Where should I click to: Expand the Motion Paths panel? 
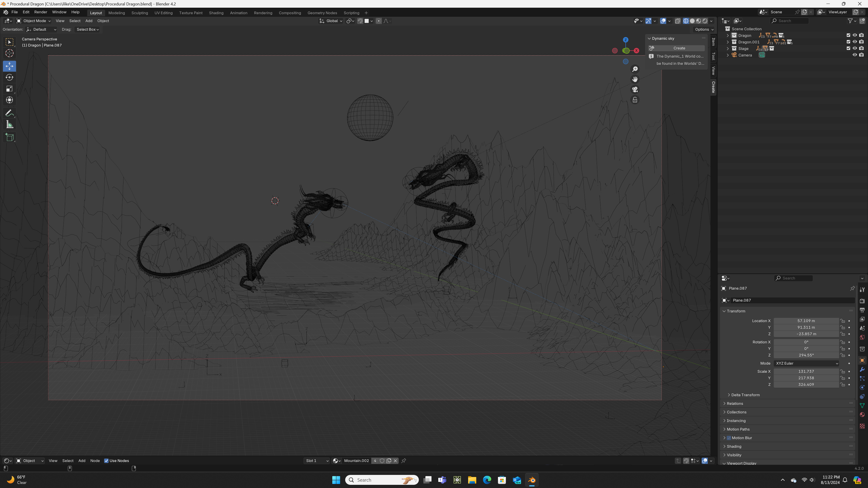[738, 429]
